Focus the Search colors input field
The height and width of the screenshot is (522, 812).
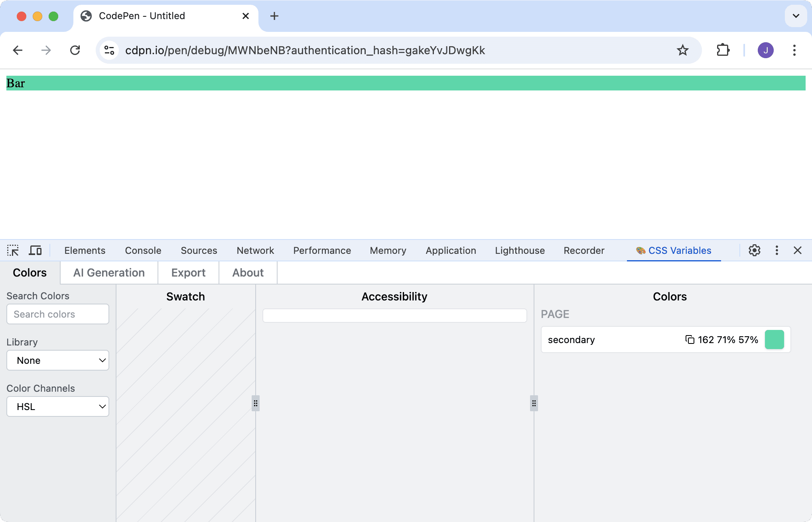[58, 314]
